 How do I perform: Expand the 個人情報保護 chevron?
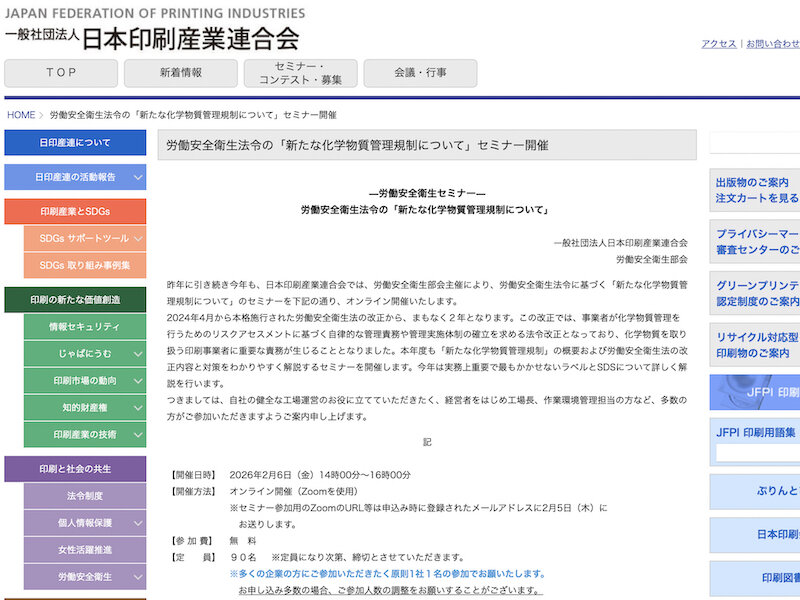point(138,522)
